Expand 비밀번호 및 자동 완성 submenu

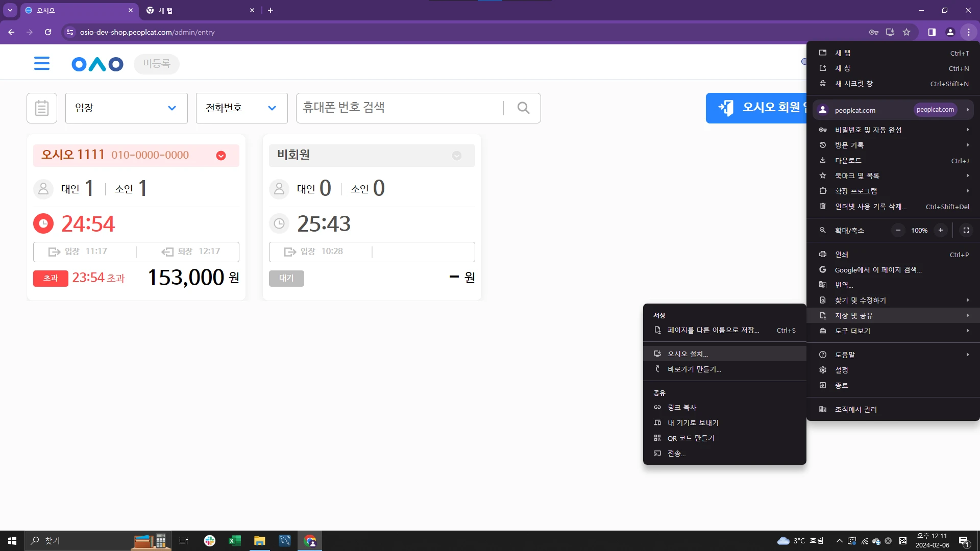tap(893, 130)
